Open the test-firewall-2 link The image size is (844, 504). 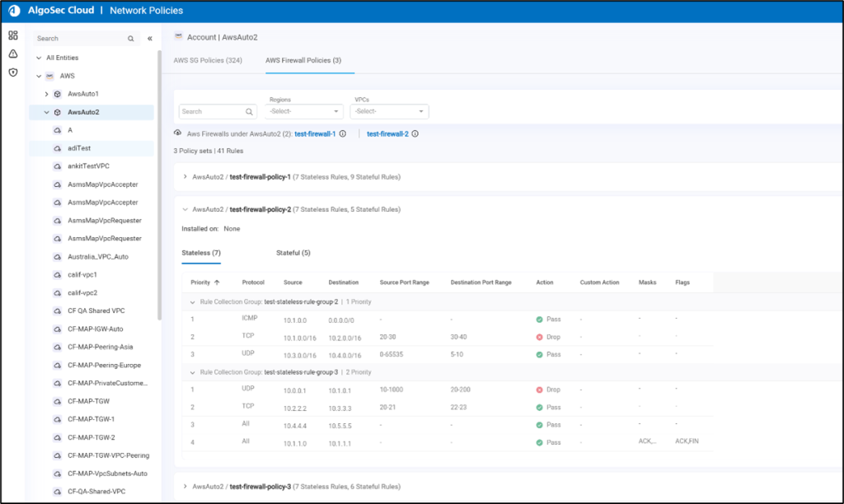(387, 133)
